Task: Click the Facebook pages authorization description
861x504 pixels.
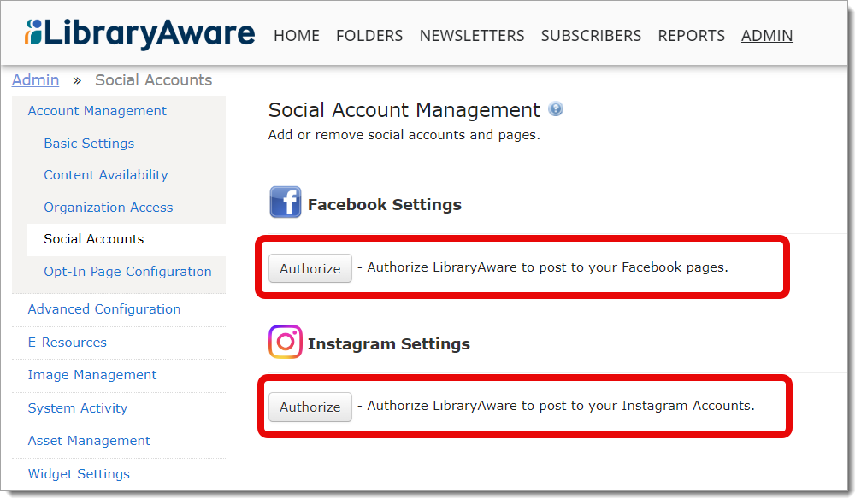Action: 543,267
